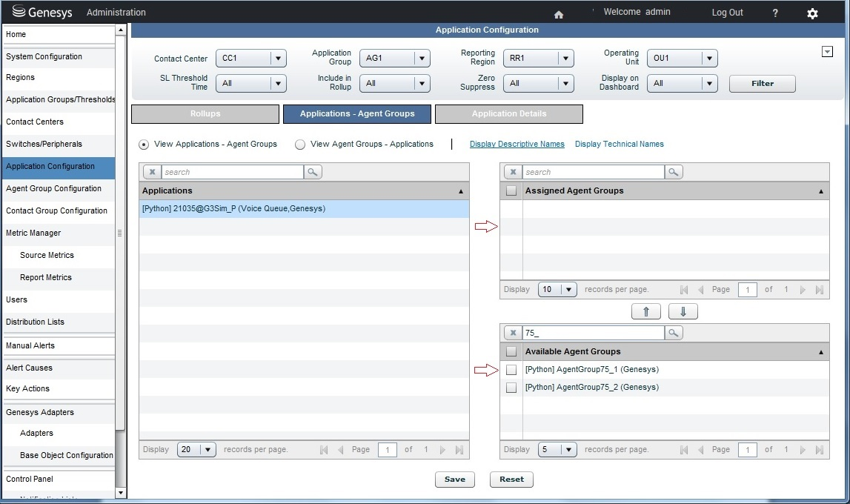This screenshot has width=850, height=504.
Task: Go to last page of Assigned Agent Groups
Action: (x=819, y=290)
